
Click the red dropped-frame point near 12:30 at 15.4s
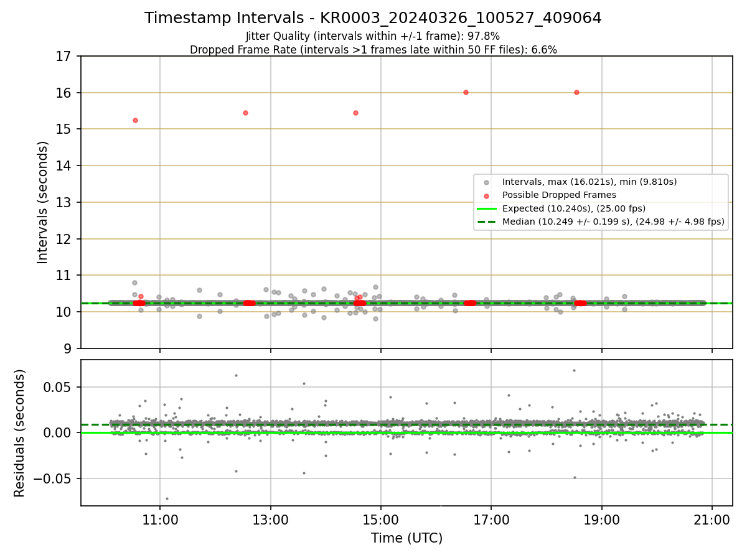[245, 113]
